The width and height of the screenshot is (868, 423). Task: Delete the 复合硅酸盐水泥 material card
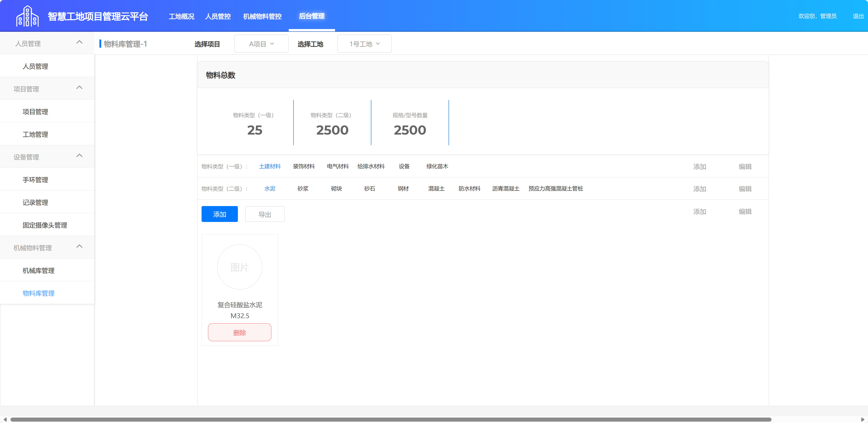click(239, 332)
